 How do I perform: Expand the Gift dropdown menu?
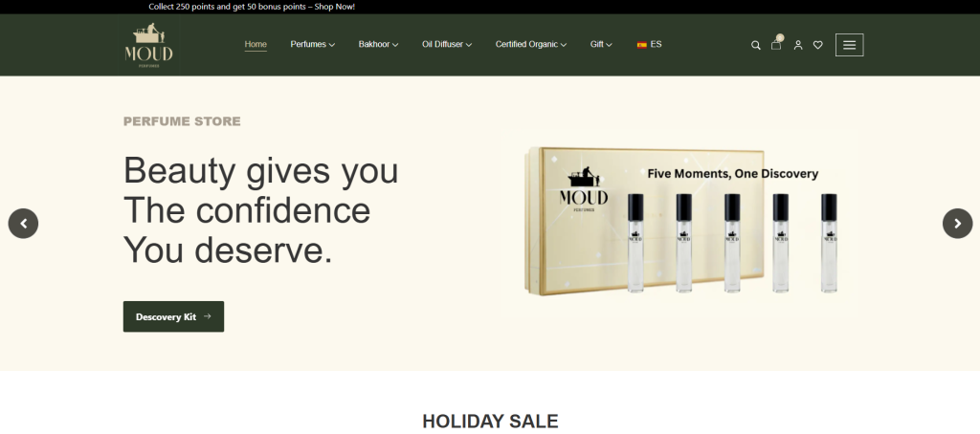601,44
